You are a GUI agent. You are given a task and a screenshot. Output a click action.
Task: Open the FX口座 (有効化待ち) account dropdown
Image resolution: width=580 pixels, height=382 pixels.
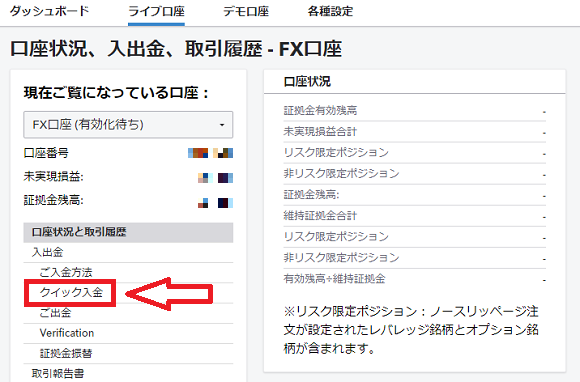click(x=128, y=125)
